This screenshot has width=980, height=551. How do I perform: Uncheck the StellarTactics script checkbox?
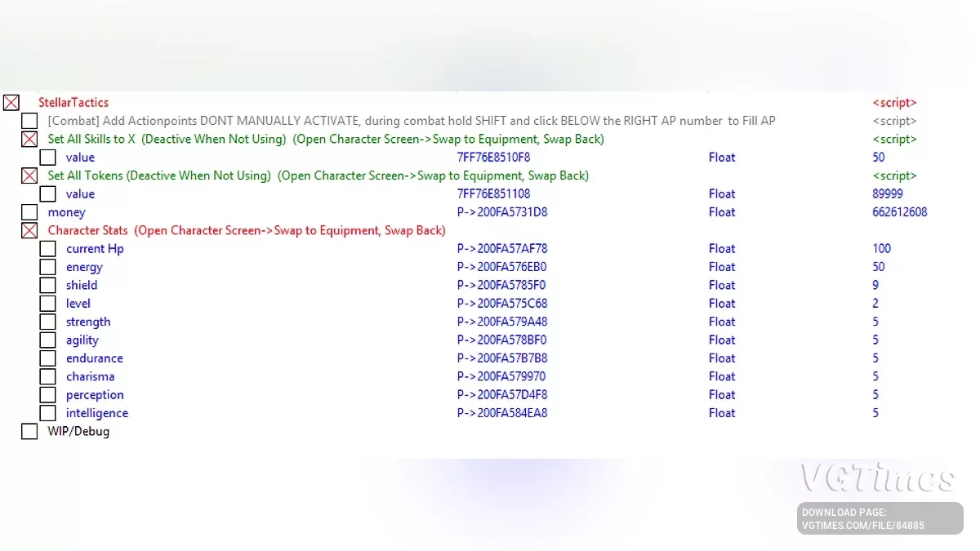(11, 103)
